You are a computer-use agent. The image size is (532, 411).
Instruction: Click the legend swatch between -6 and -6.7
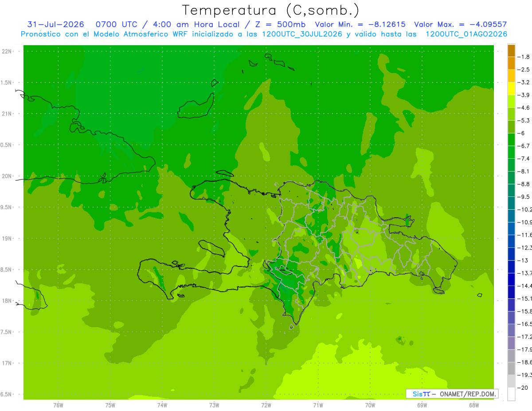pos(511,140)
